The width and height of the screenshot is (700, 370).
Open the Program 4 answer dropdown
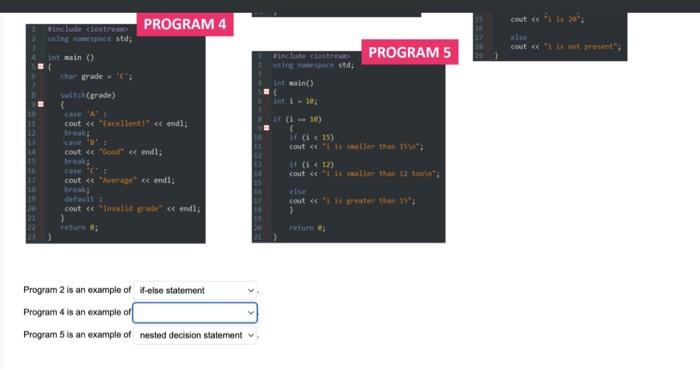tap(195, 312)
